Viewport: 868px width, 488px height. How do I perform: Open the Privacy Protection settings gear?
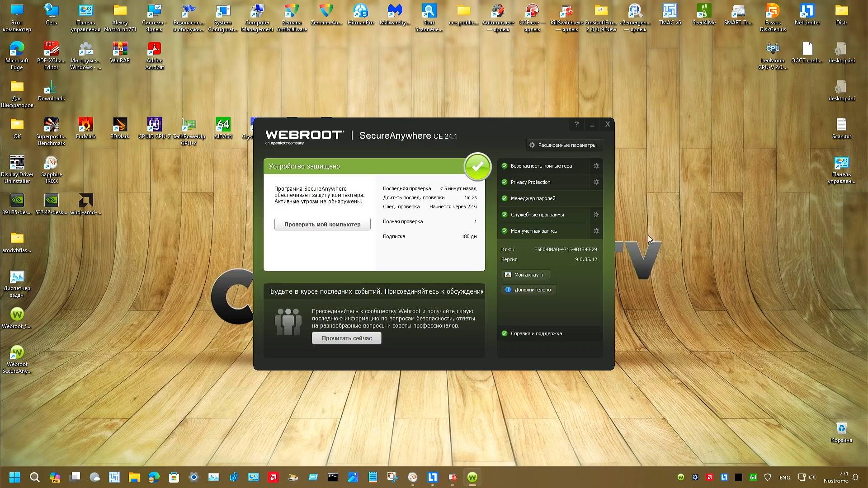(x=596, y=182)
